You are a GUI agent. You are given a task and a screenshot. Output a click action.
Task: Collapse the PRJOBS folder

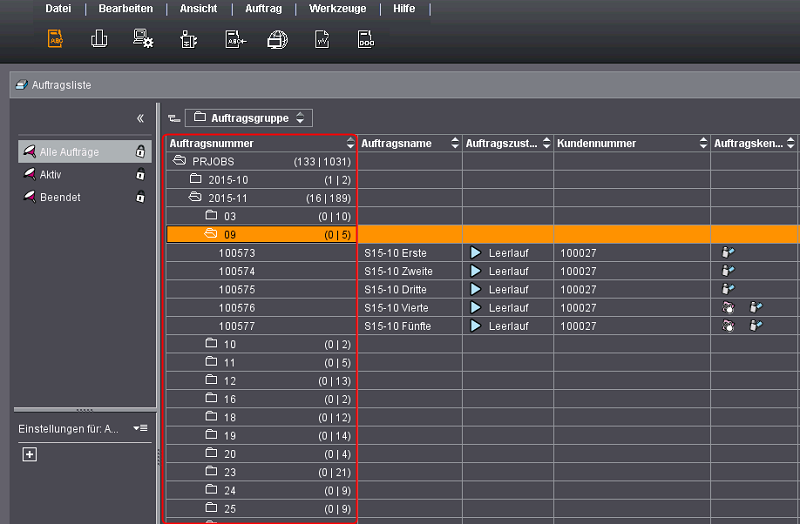179,161
